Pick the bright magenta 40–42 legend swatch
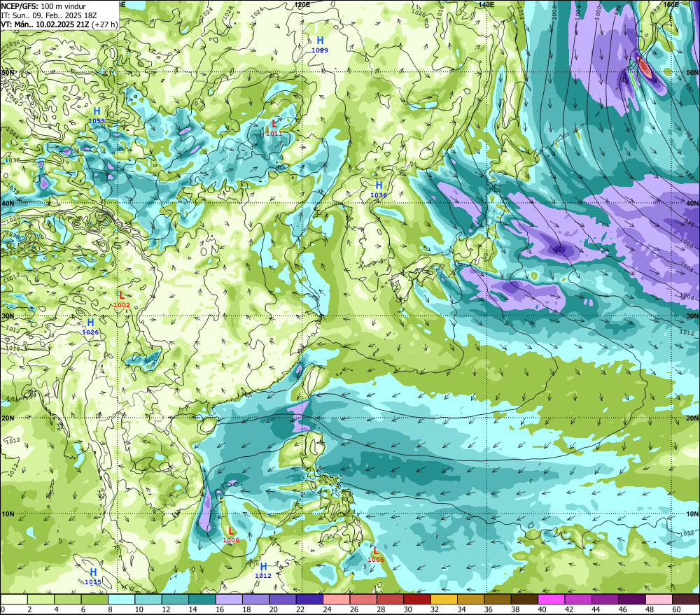The image size is (700, 615). coord(552,599)
